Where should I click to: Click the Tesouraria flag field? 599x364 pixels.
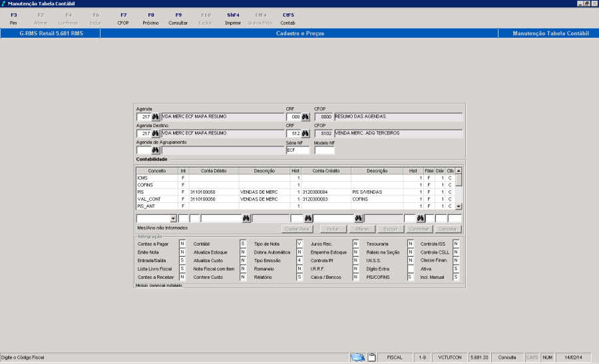click(411, 244)
